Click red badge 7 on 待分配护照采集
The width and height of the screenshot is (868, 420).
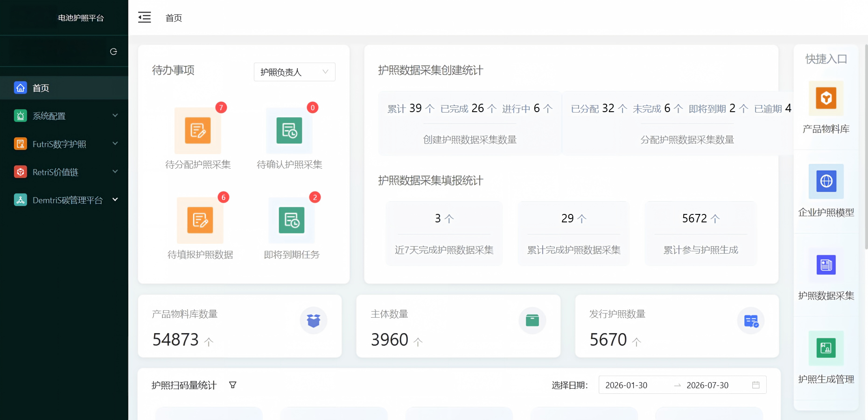pyautogui.click(x=221, y=107)
